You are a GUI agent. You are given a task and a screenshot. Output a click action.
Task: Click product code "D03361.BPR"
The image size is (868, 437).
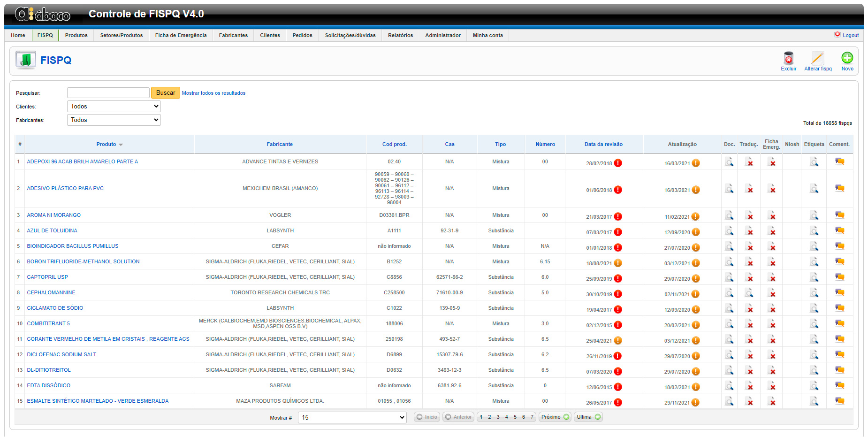pyautogui.click(x=394, y=215)
